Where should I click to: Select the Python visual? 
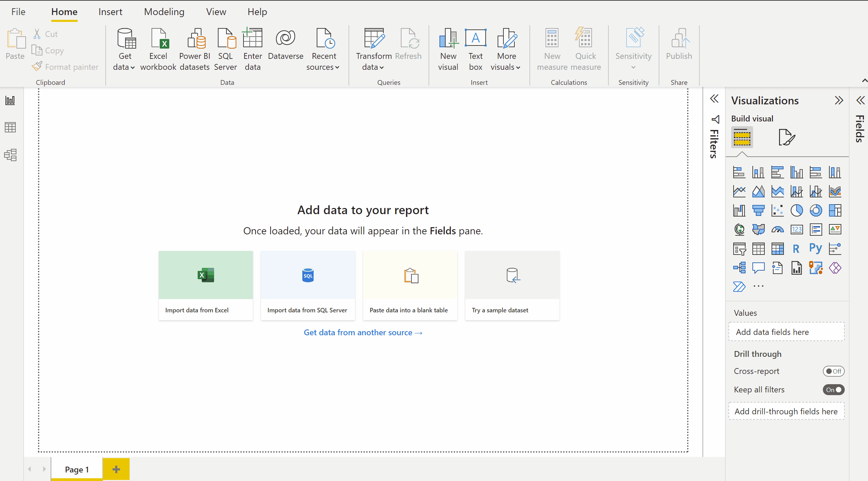point(816,249)
